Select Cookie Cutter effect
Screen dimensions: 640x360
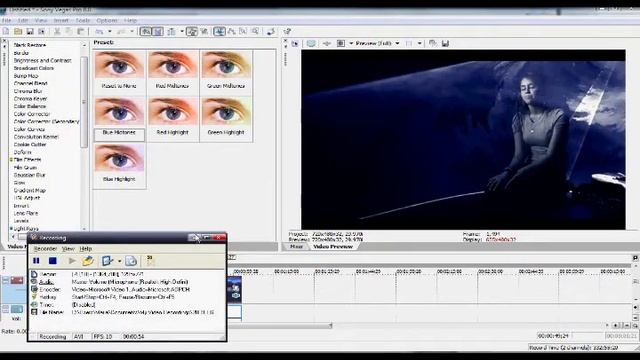point(30,144)
